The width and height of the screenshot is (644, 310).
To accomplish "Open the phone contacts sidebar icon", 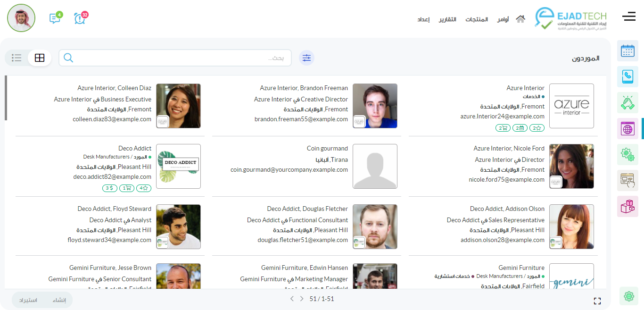I will tap(627, 76).
